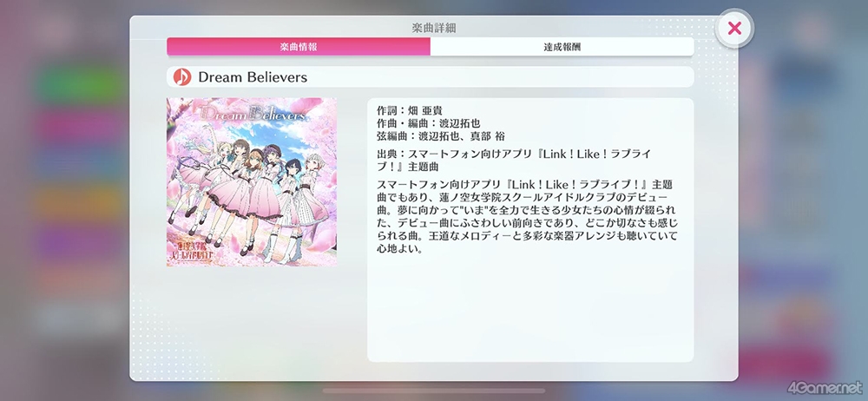Click the 作曲・編曲:渡辺拓也 credit line
Image resolution: width=868 pixels, height=401 pixels.
click(429, 123)
